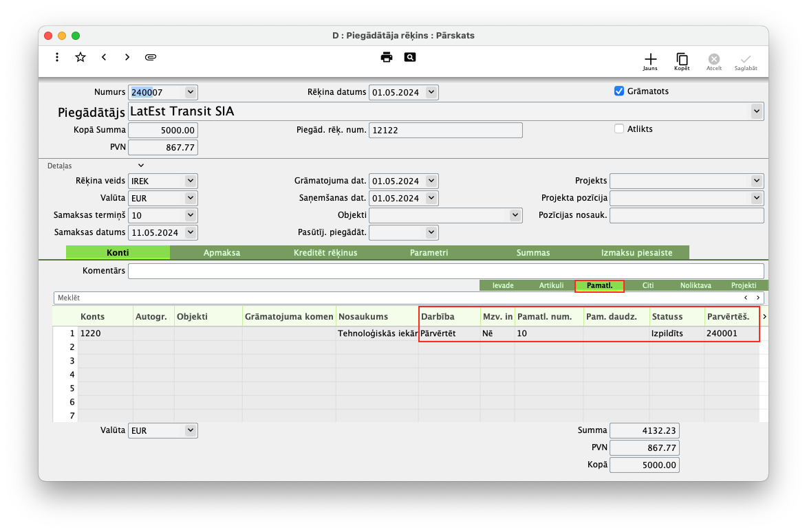Go to next record with right arrow

pyautogui.click(x=127, y=57)
